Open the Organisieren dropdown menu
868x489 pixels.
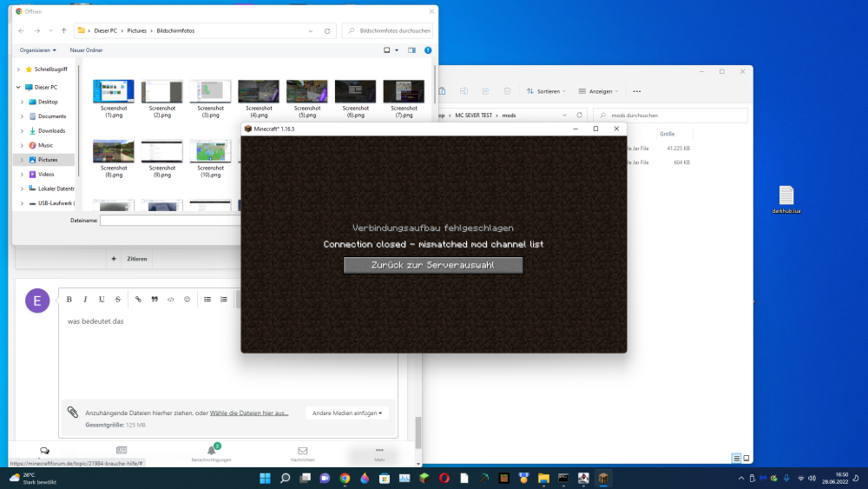tap(37, 50)
